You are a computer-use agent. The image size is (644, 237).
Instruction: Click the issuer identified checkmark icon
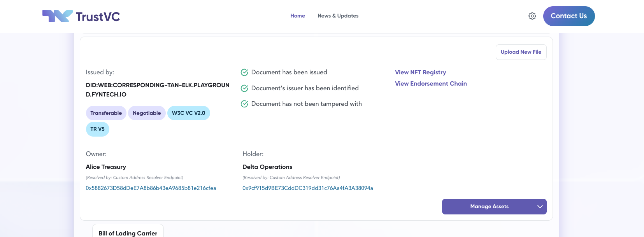[244, 88]
